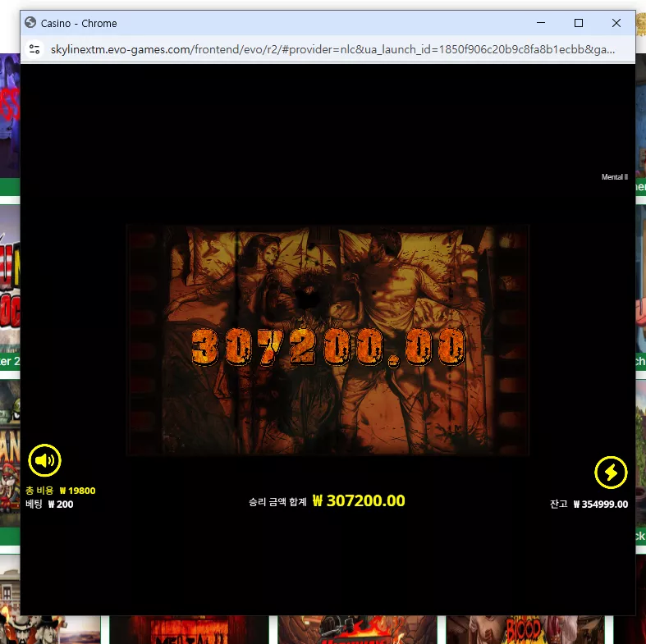This screenshot has height=644, width=646.
Task: Open the Mental II thumbnail in background lobby
Action: [189, 630]
